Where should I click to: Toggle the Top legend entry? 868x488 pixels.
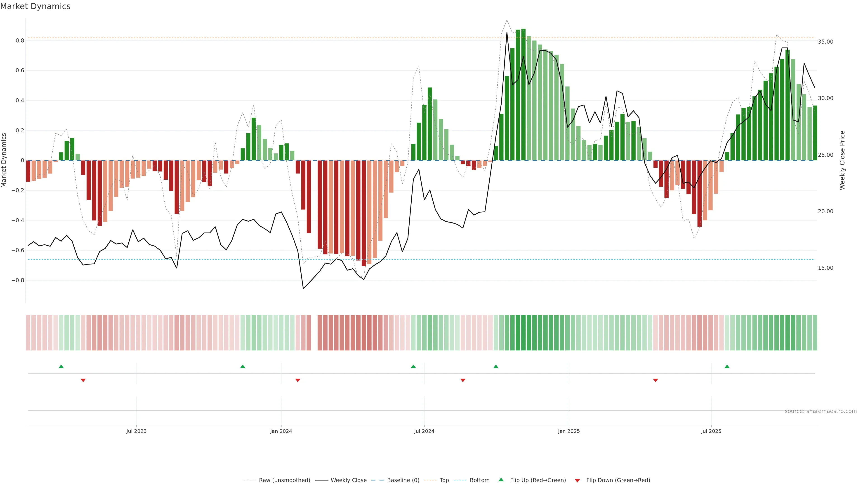click(x=444, y=480)
